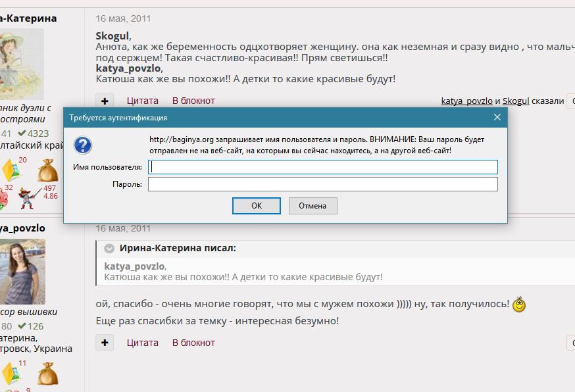Click Цитата link on the first post
This screenshot has height=392, width=575.
click(143, 101)
